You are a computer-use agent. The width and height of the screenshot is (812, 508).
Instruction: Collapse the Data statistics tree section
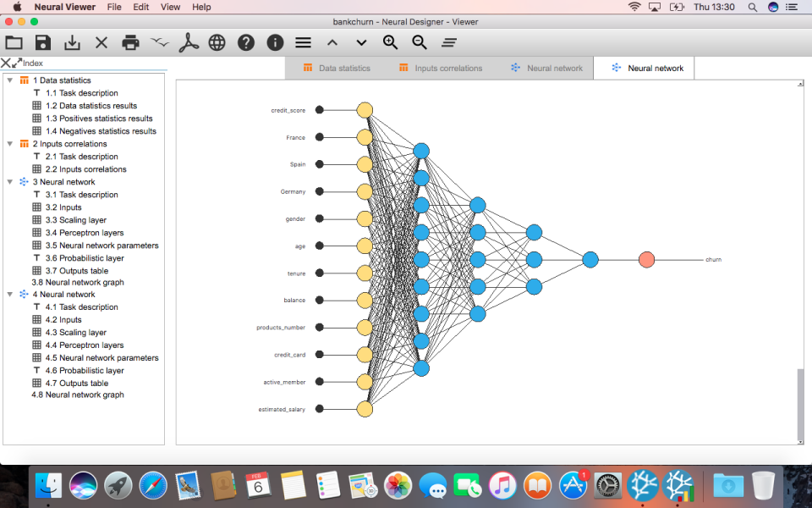(10, 80)
